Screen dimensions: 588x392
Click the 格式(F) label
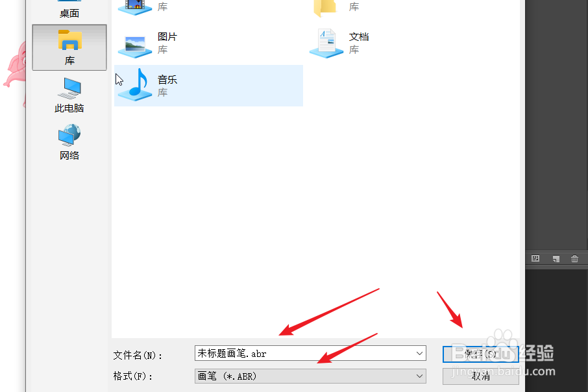coord(133,376)
